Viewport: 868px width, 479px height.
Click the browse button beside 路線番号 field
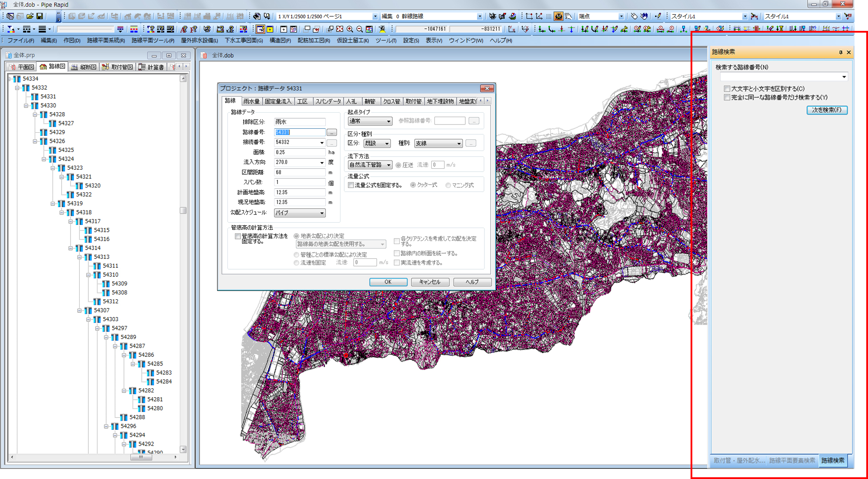point(331,132)
